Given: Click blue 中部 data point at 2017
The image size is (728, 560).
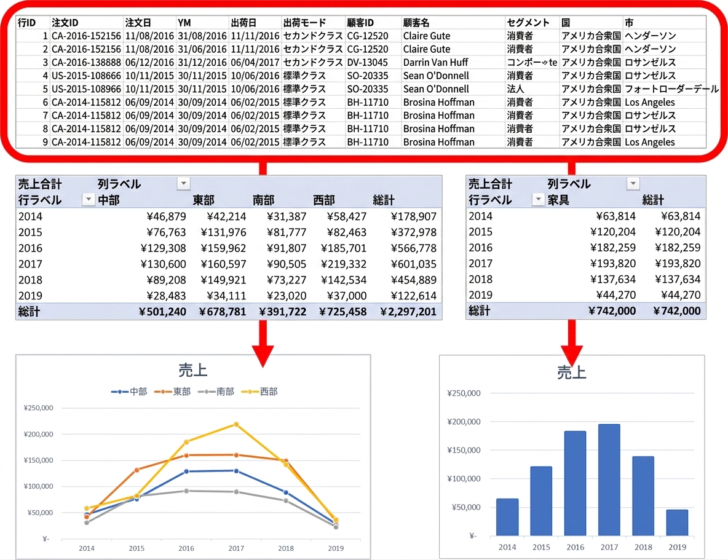Looking at the screenshot, I should 236,471.
